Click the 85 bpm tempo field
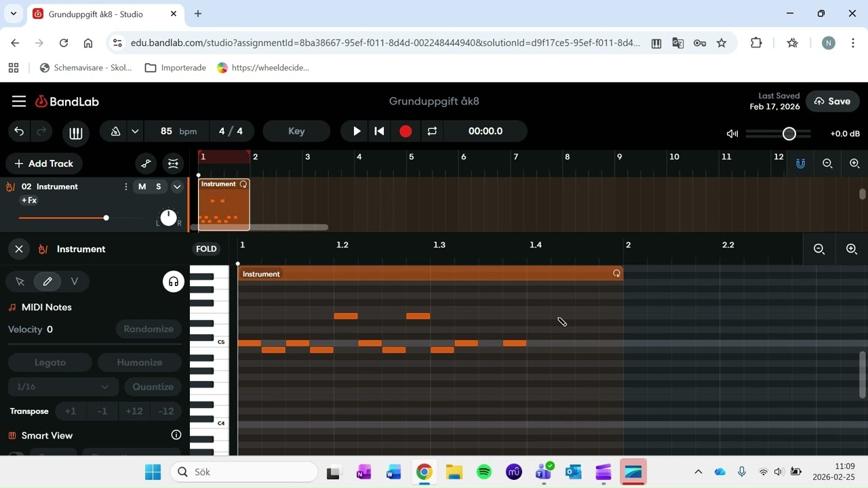 tap(178, 131)
